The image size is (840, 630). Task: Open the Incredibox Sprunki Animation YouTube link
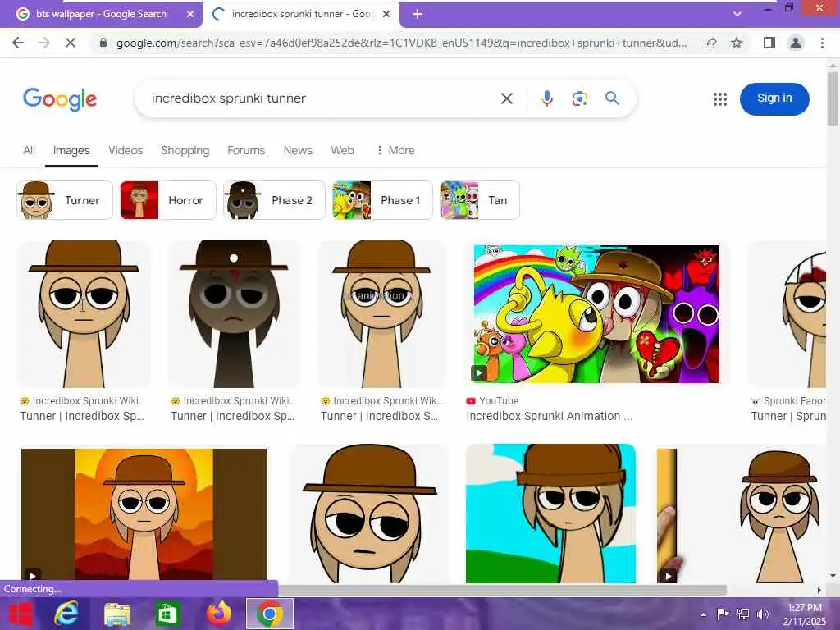click(549, 416)
